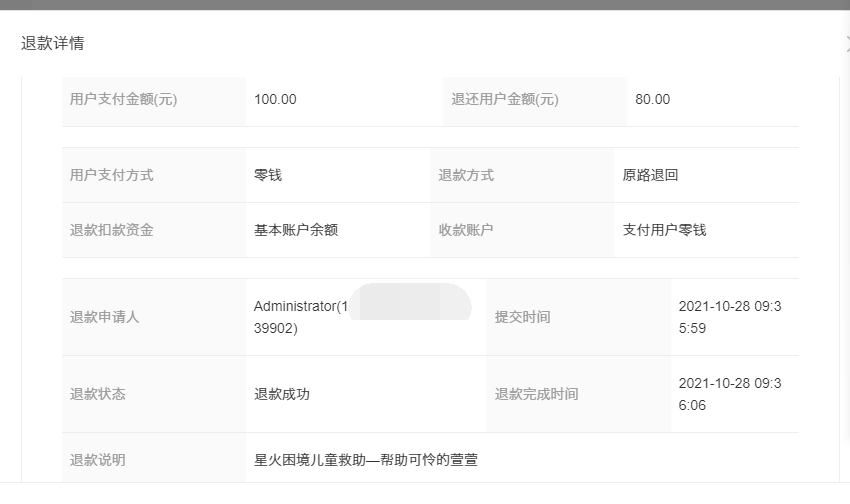Select the 退款详情 dialog title

[x=53, y=43]
